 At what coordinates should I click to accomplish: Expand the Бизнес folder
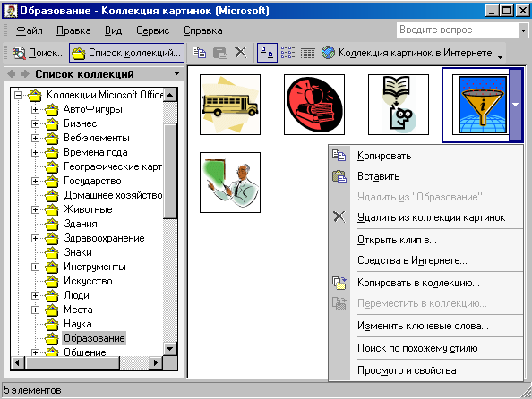pos(35,123)
